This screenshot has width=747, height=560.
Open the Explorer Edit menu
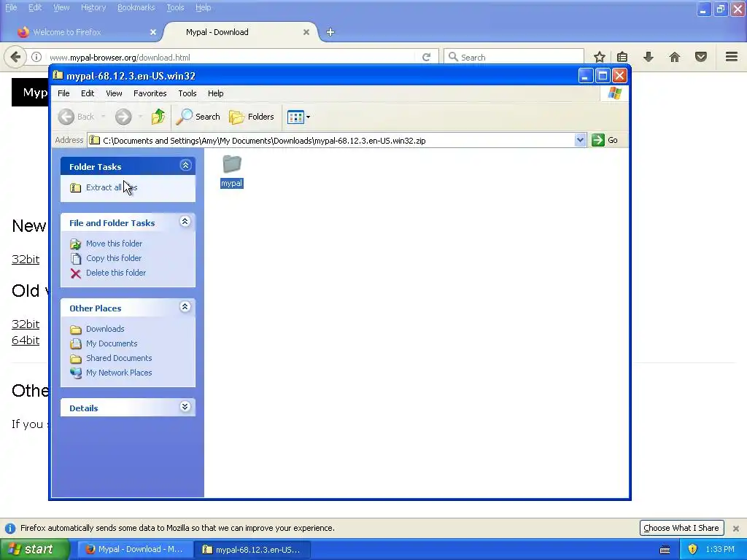tap(88, 93)
